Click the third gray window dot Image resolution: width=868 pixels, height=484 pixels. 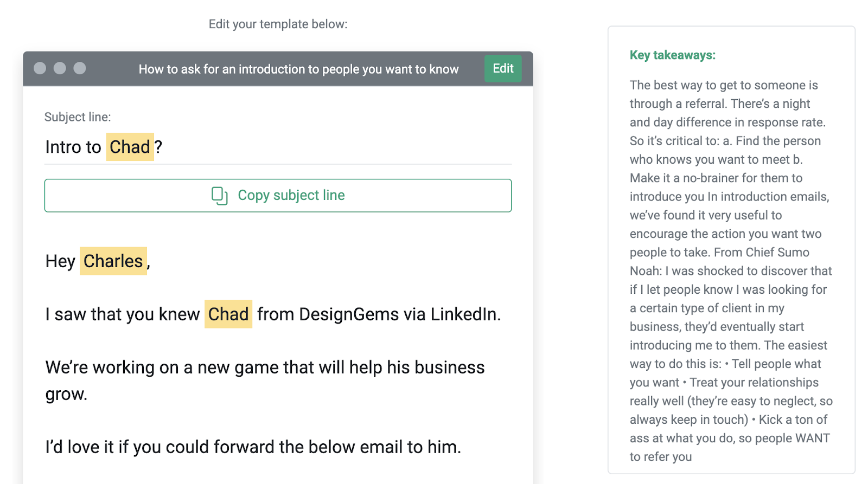point(80,68)
